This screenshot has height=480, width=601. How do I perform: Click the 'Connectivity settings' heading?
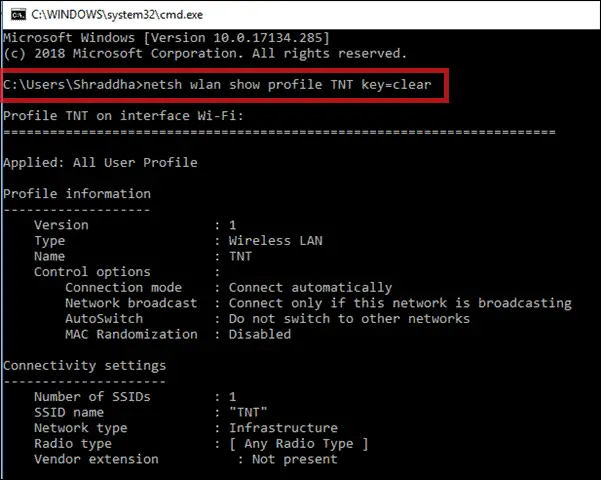(x=85, y=366)
